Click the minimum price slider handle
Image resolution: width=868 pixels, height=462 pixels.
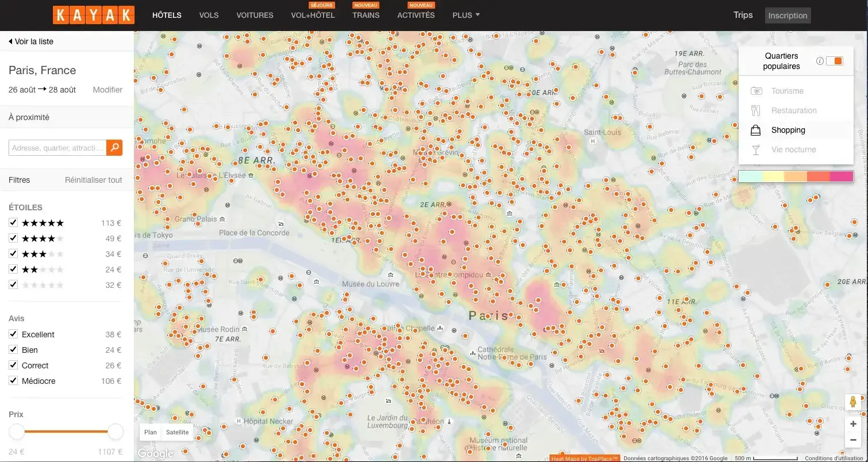pos(17,432)
